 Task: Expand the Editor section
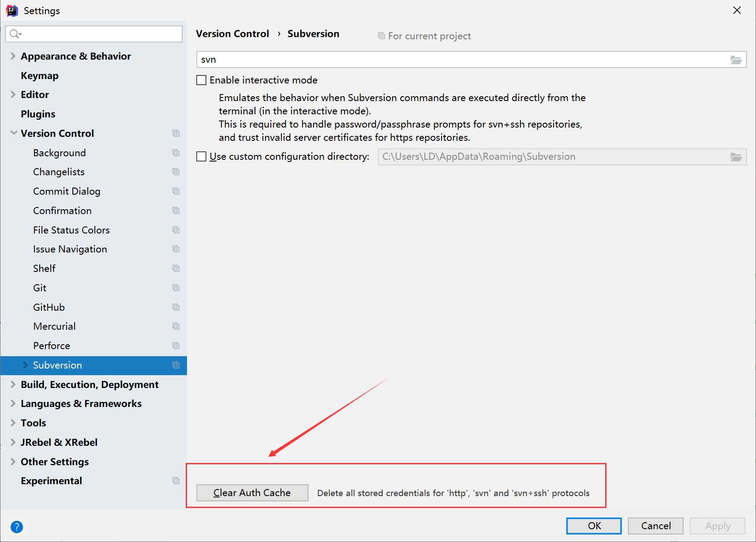coord(13,94)
